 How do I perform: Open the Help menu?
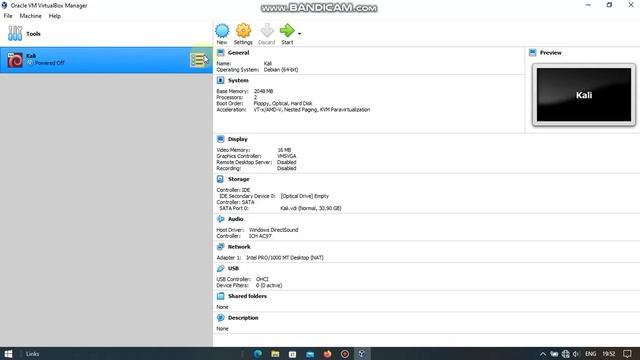click(x=55, y=16)
